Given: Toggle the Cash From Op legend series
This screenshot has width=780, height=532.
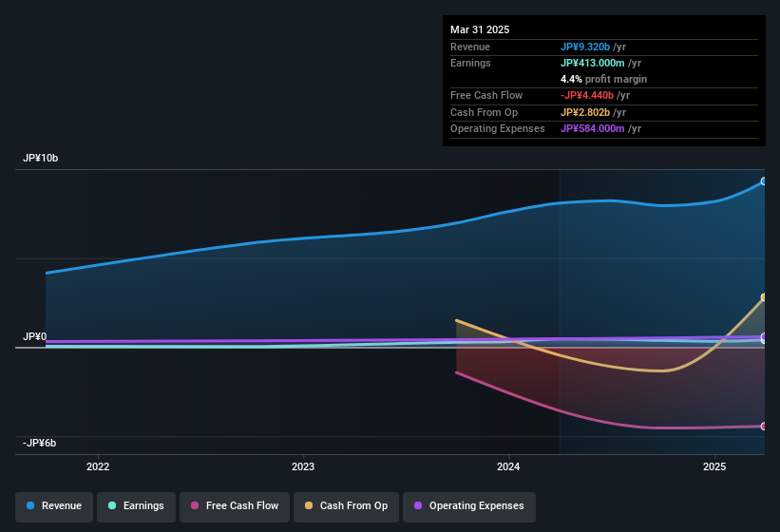Looking at the screenshot, I should click(x=346, y=506).
